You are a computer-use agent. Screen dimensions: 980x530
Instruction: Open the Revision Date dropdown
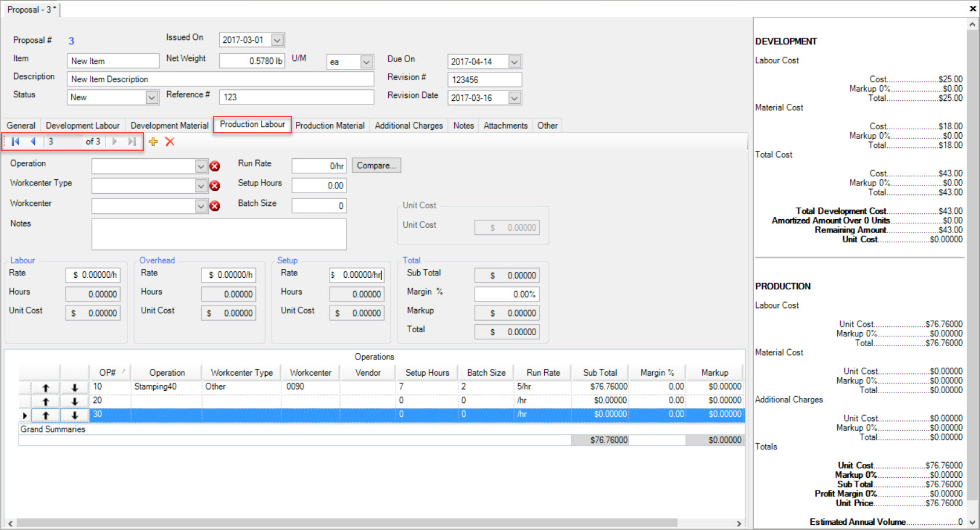[x=514, y=98]
